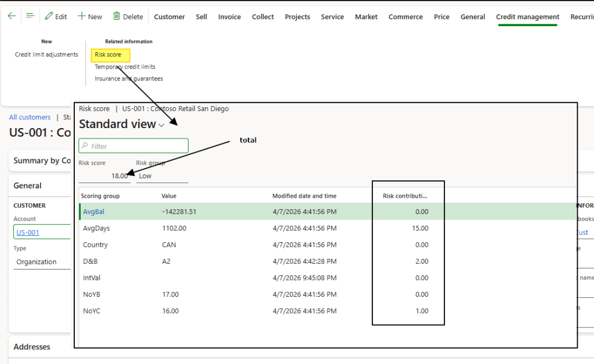Switch to the Invoice tab
Viewport: 594px width, 364px height.
(x=229, y=17)
